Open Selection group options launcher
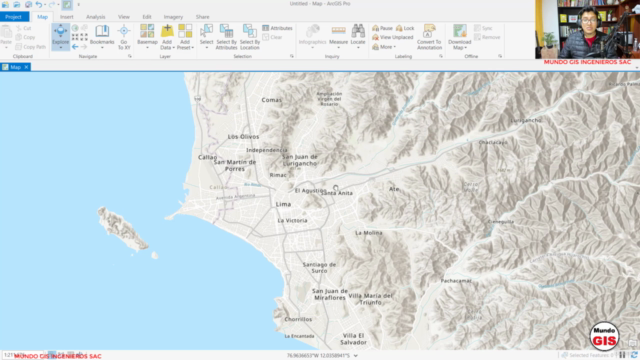640x360 pixels. 292,56
